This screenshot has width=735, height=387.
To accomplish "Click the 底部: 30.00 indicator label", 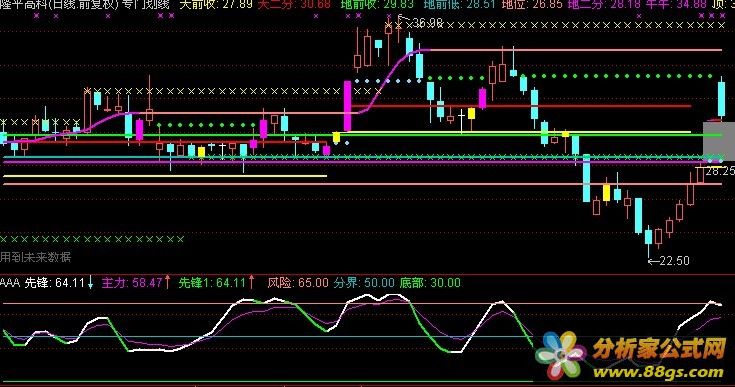I will 430,283.
